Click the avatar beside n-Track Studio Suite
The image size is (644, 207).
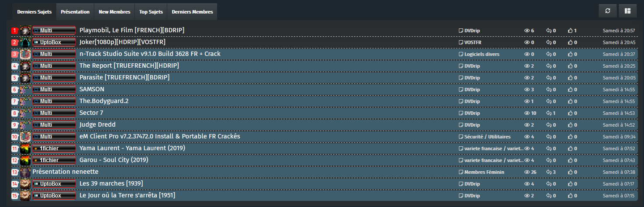point(26,54)
